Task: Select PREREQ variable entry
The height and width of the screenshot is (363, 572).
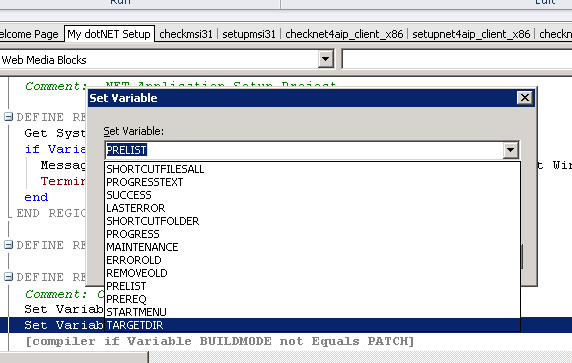Action: (312, 299)
